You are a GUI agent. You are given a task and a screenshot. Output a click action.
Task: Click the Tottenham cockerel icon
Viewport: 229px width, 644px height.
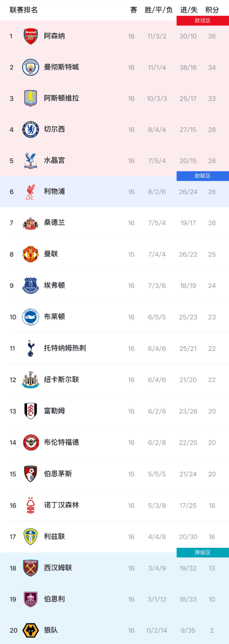click(31, 348)
